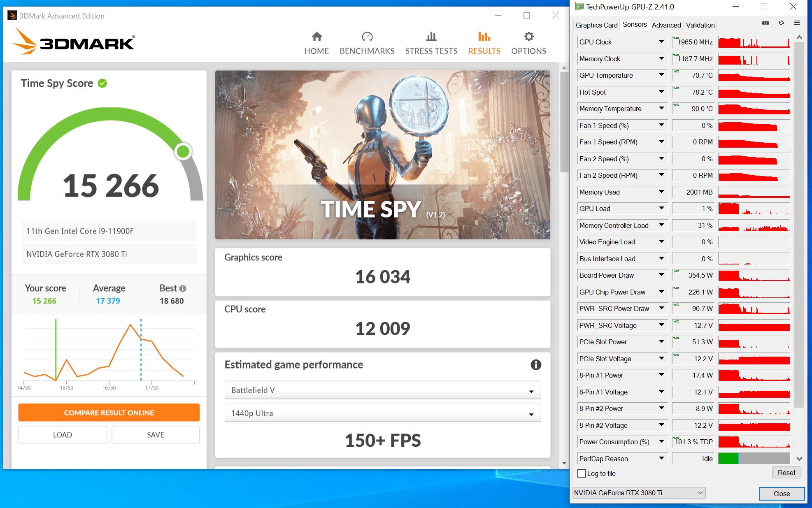Open the NVIDIA GeForce RTX 3080 Ti device selector
Viewport: 812px width, 508px height.
(x=639, y=493)
